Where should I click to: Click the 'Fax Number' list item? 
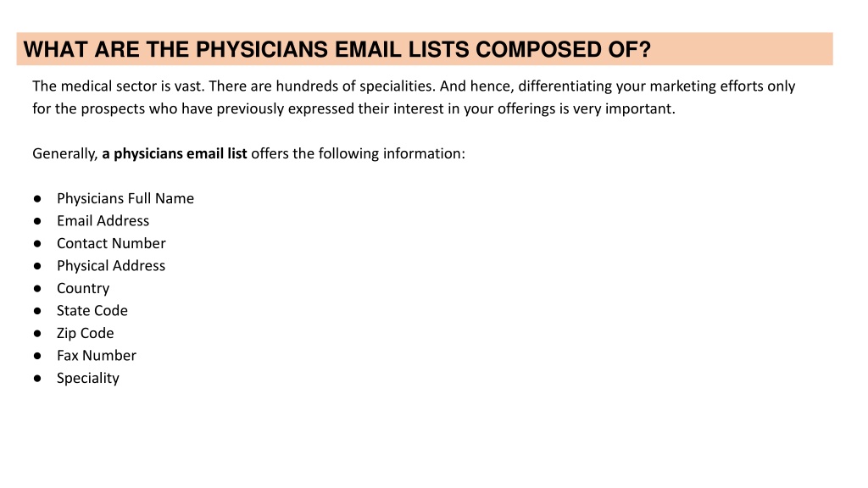point(97,355)
